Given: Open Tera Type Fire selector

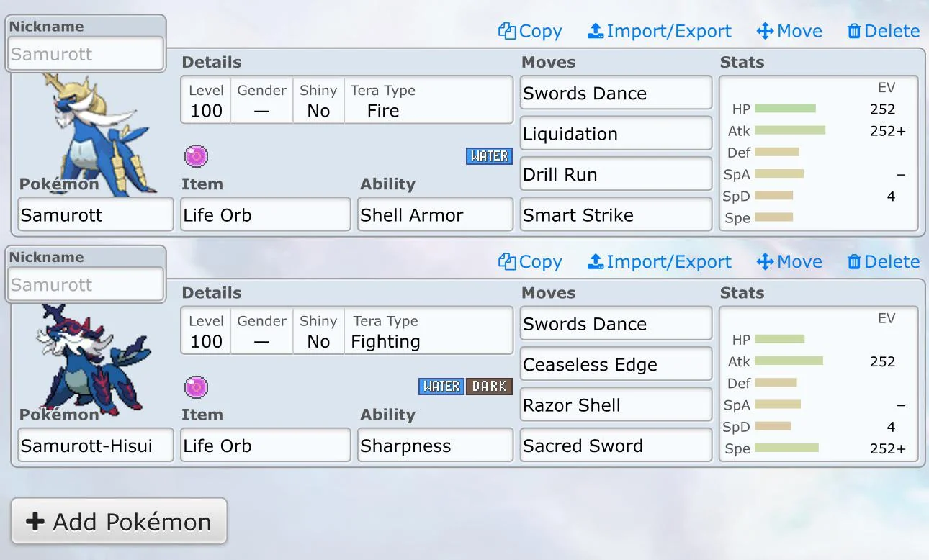Looking at the screenshot, I should point(428,101).
